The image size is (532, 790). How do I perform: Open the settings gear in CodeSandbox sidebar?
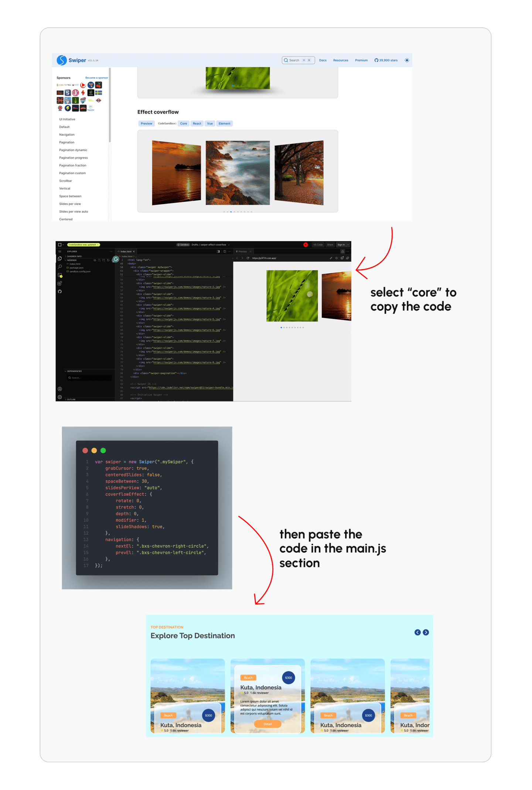(x=60, y=397)
